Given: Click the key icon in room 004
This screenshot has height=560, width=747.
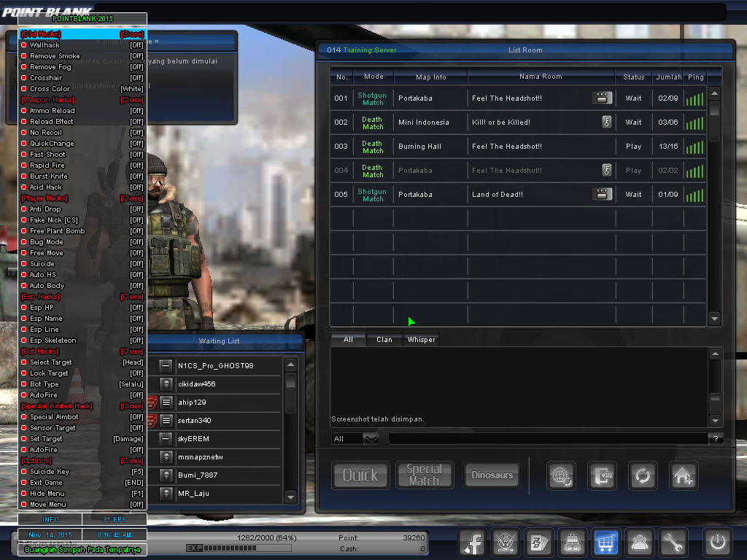Looking at the screenshot, I should [x=606, y=170].
